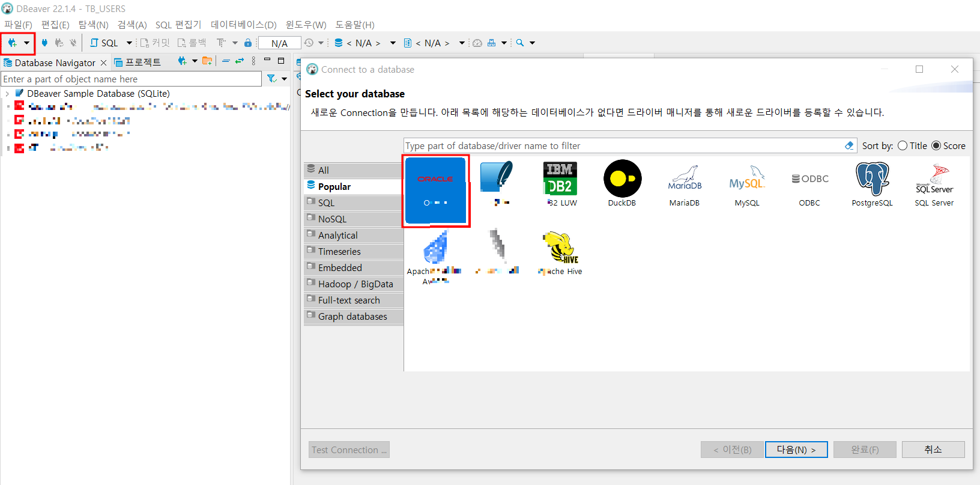
Task: Expand the SQL editor dropdown arrow
Action: (129, 43)
